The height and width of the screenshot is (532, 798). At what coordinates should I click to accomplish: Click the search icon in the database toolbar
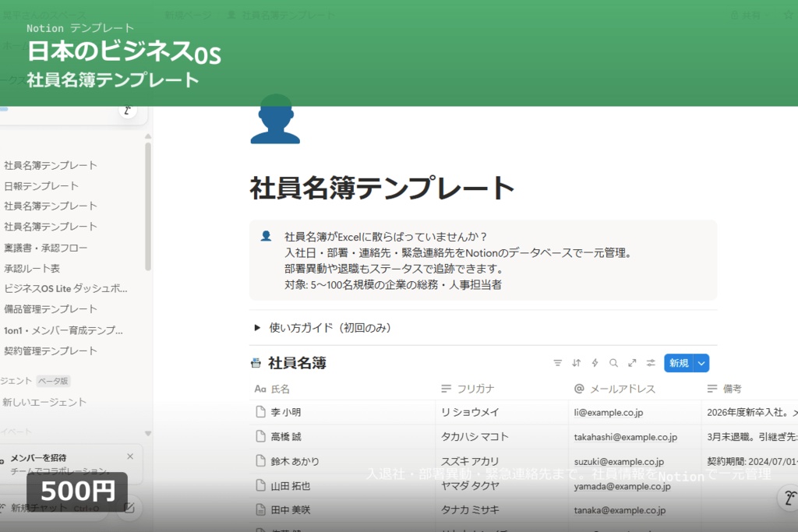tap(613, 363)
